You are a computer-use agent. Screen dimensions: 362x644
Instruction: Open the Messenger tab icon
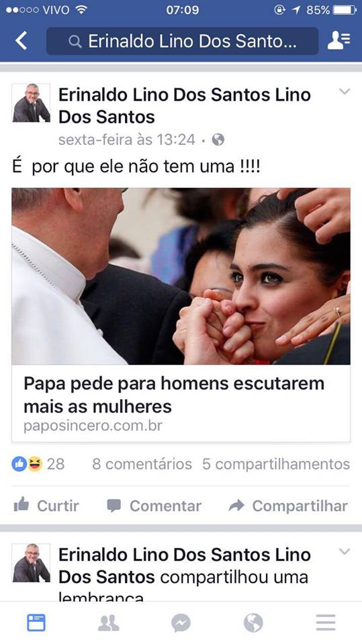coord(181,623)
